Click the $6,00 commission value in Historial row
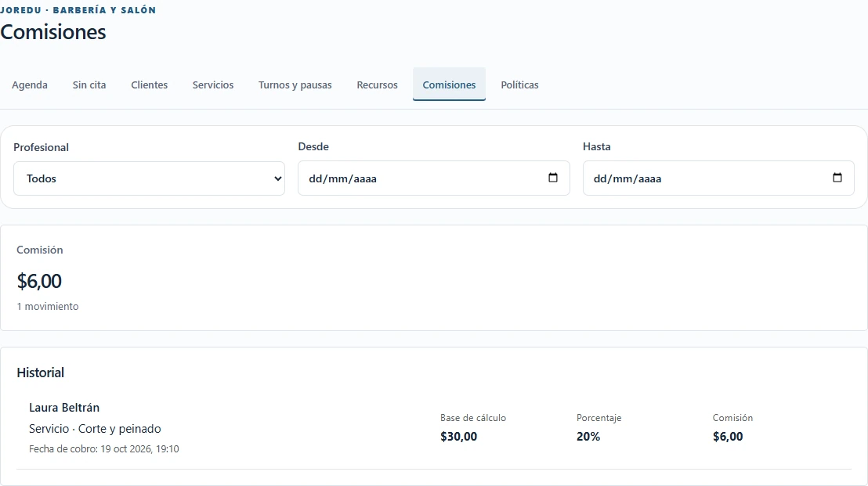This screenshot has height=486, width=868. 728,436
